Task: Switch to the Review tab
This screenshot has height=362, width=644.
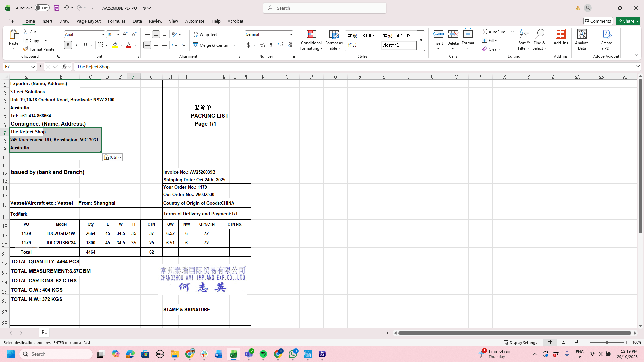Action: click(x=155, y=21)
